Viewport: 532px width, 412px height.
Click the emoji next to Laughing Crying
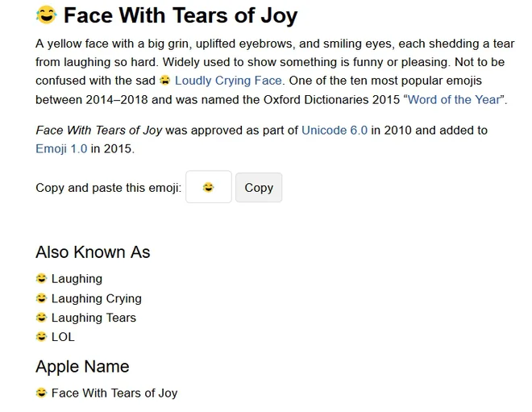[41, 298]
